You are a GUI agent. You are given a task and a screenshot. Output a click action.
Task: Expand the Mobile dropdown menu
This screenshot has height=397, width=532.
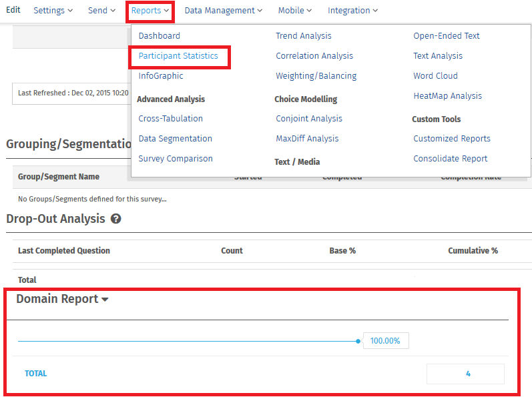(295, 11)
